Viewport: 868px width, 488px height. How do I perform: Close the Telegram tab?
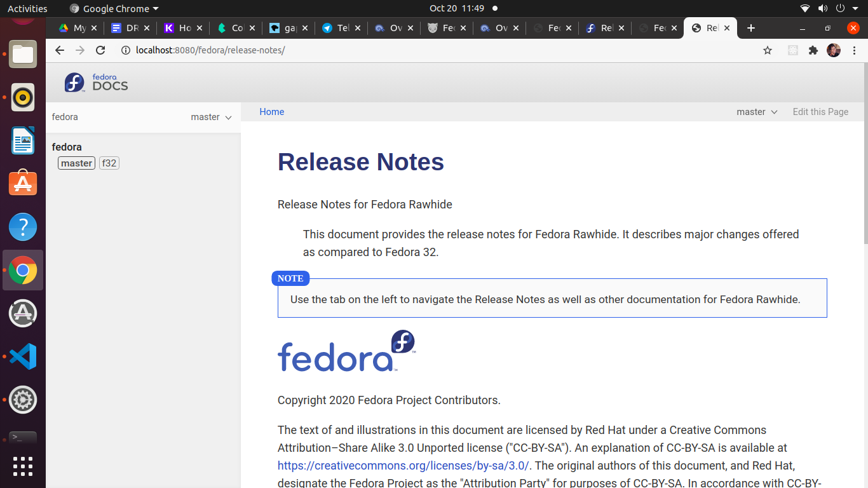click(x=358, y=28)
